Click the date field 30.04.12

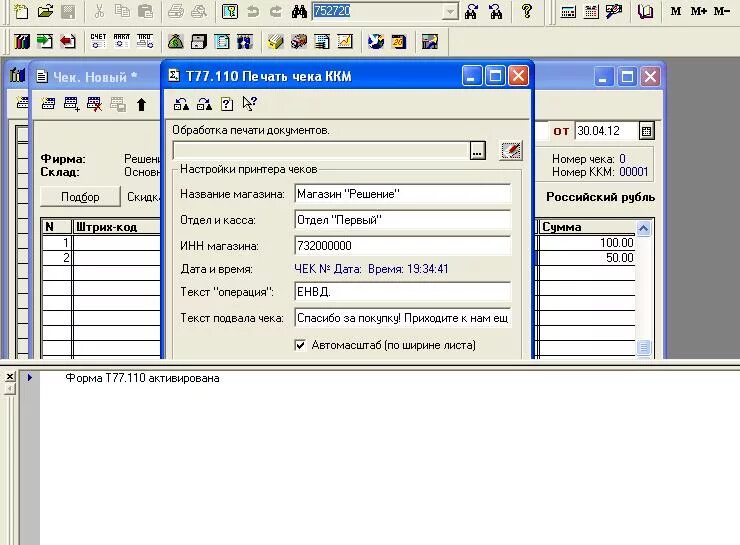click(607, 131)
